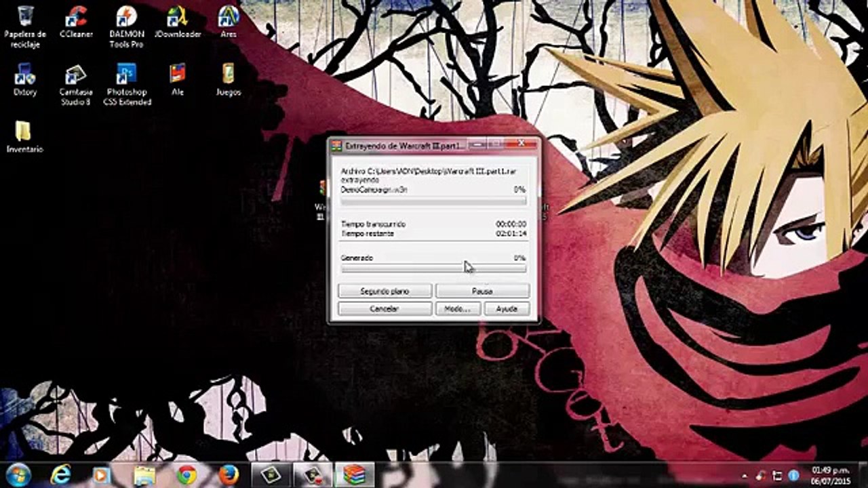Screen dimensions: 868x488
Task: Select the CCleaner desktop shortcut
Action: click(76, 22)
